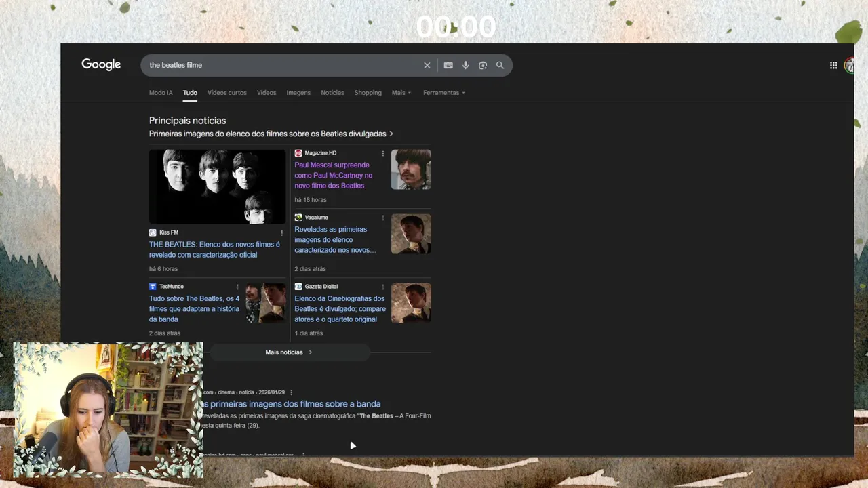Open TecMundo Tudo sobre The Beatles article
The height and width of the screenshot is (488, 868).
coord(195,308)
